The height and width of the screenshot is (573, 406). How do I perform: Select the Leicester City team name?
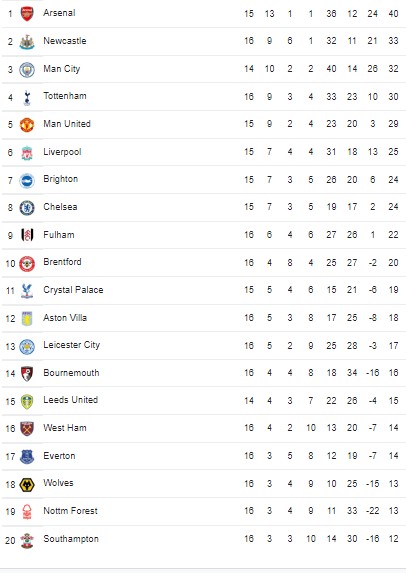click(71, 345)
